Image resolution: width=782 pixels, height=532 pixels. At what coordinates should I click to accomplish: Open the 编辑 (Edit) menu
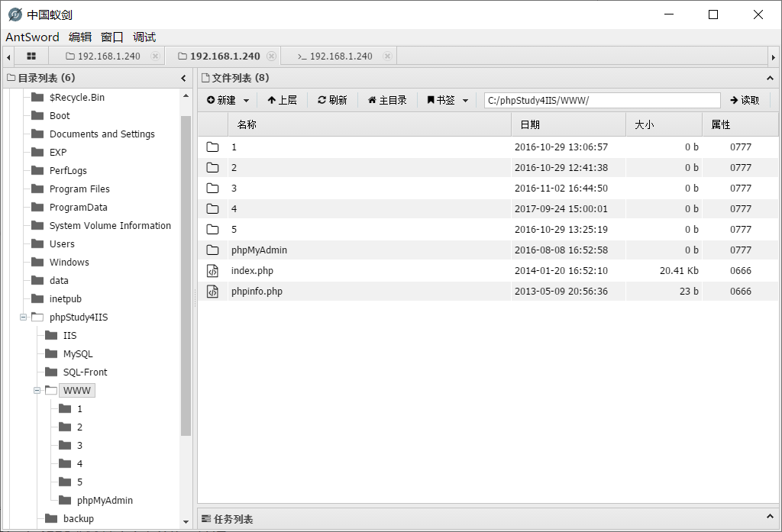(x=80, y=37)
